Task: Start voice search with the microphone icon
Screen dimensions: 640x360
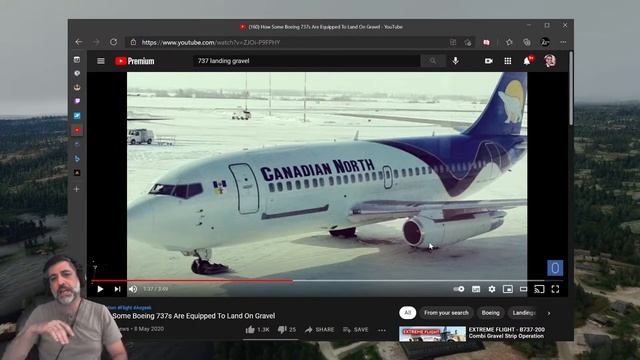Action: click(456, 61)
